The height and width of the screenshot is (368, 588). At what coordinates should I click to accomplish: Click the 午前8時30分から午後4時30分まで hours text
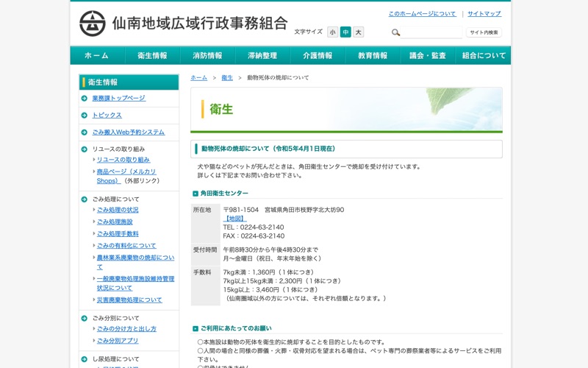270,250
